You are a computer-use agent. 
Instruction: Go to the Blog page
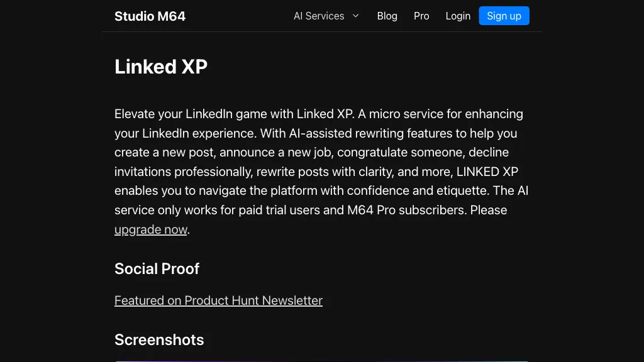[x=387, y=16]
